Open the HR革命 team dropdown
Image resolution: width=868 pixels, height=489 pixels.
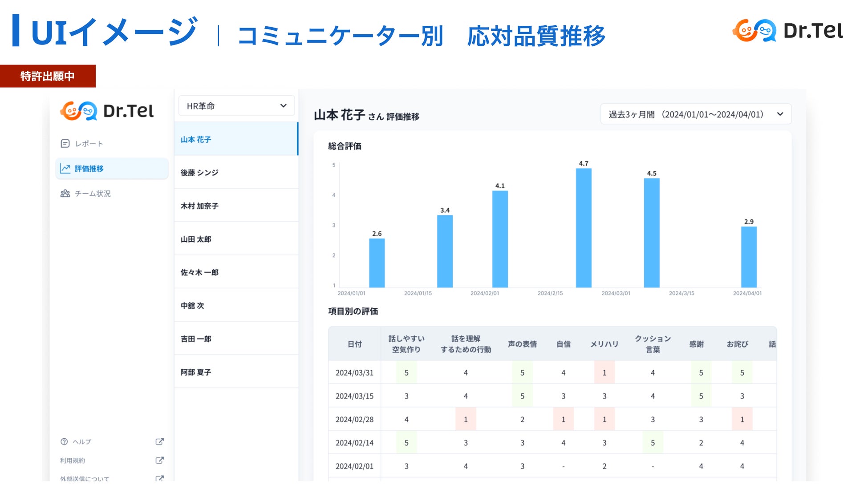pyautogui.click(x=236, y=106)
